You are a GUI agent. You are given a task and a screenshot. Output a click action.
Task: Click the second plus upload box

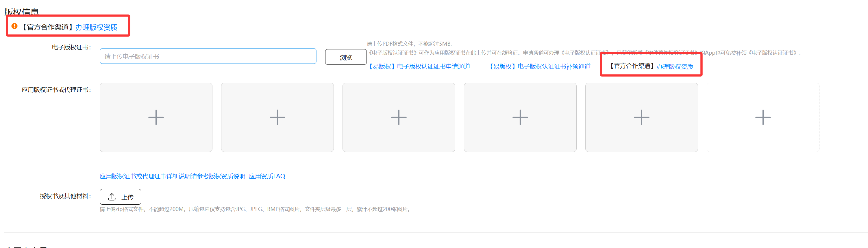point(277,117)
